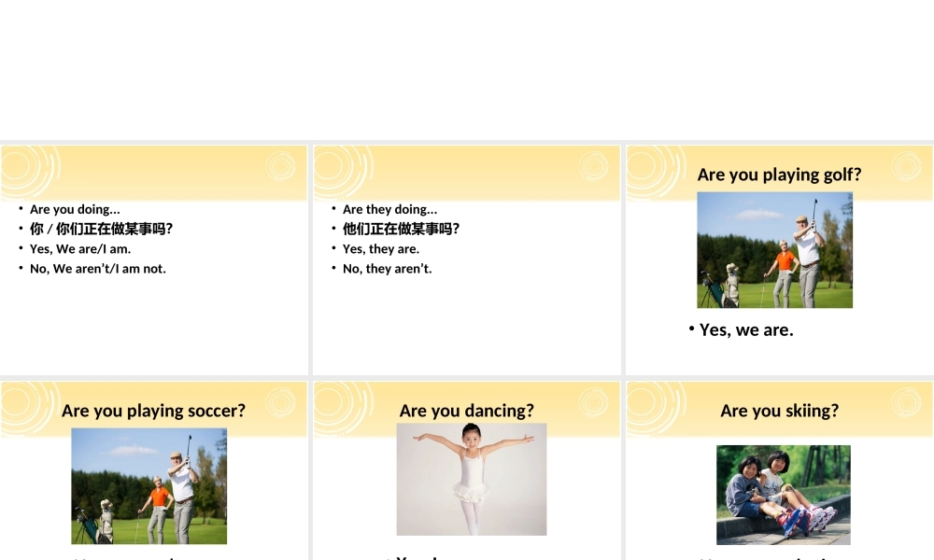934x560 pixels.
Task: Click the slide titled 'Are you playing soccer?'
Action: tap(153, 411)
